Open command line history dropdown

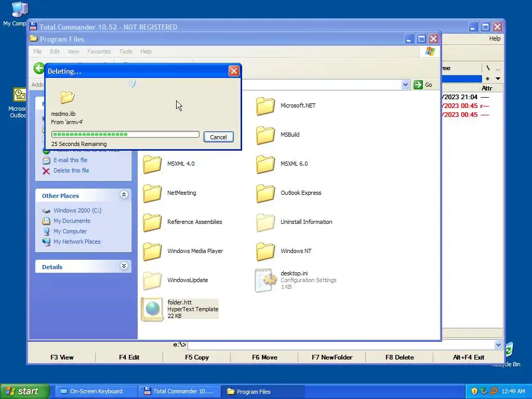coord(498,345)
